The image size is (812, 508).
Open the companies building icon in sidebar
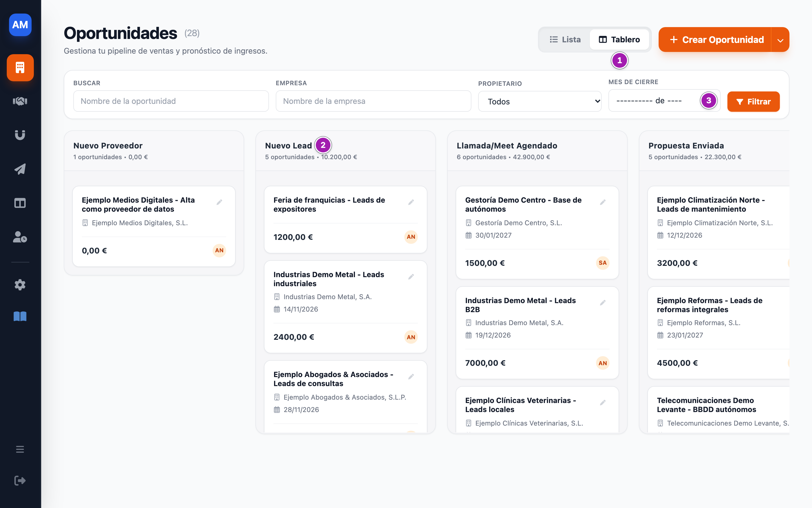click(x=20, y=67)
